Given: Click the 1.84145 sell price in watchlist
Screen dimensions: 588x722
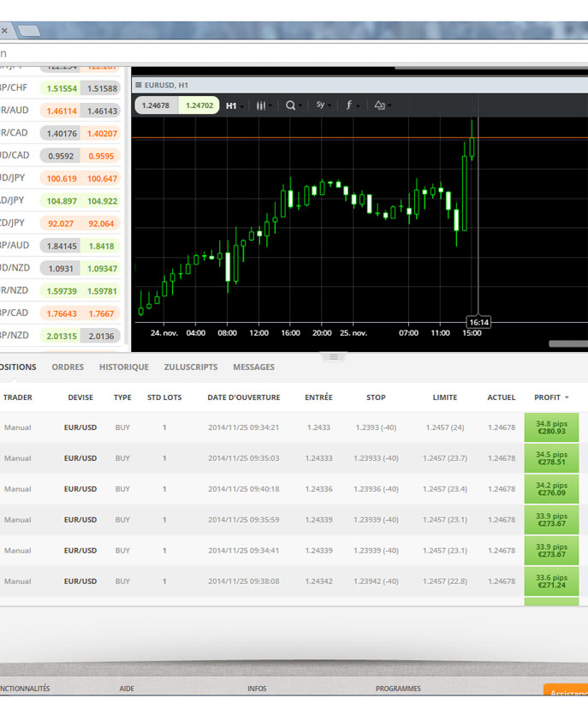Looking at the screenshot, I should 60,246.
